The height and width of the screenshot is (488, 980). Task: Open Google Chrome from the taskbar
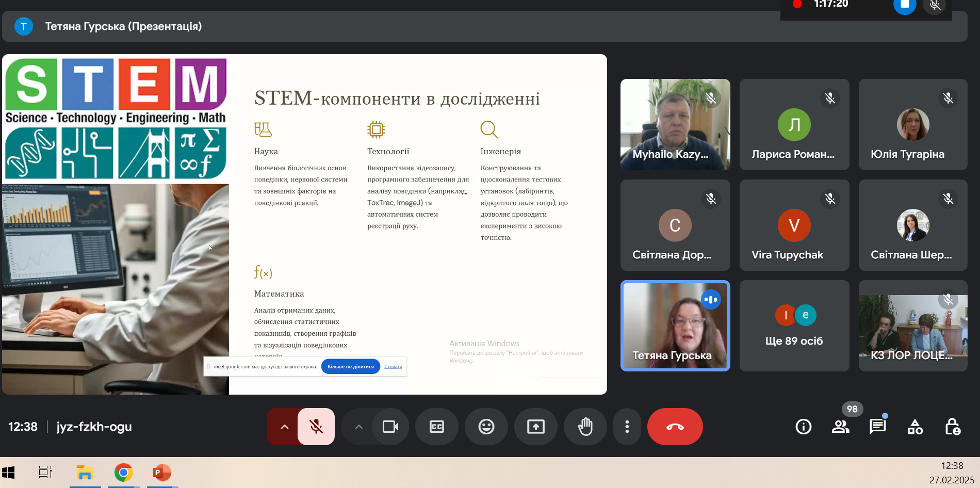(x=123, y=473)
